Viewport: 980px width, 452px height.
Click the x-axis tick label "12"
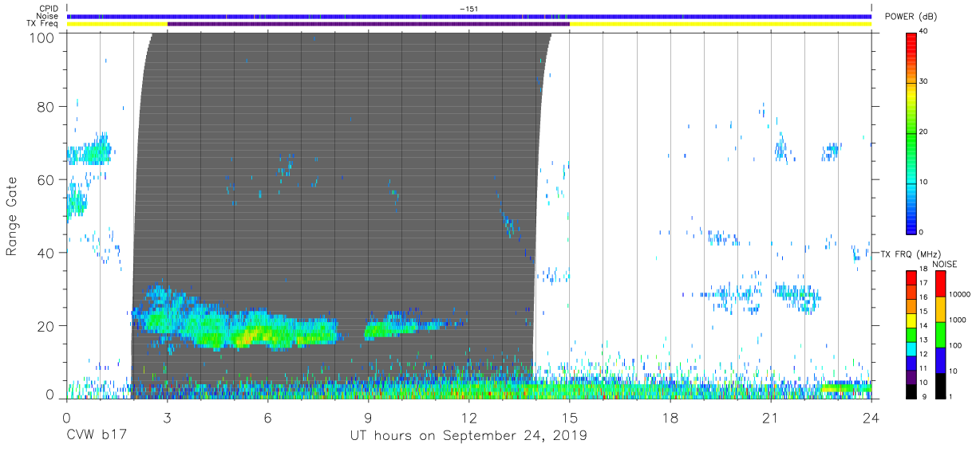click(x=468, y=417)
